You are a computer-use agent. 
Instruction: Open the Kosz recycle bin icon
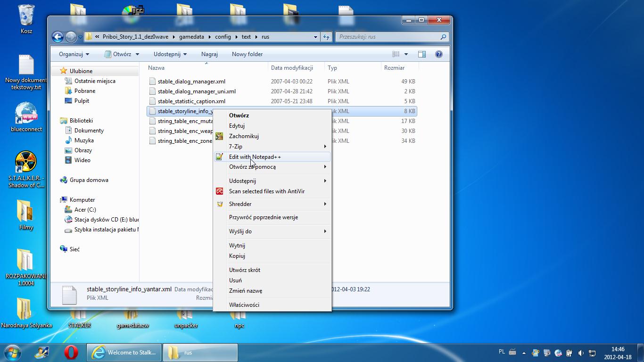point(26,19)
